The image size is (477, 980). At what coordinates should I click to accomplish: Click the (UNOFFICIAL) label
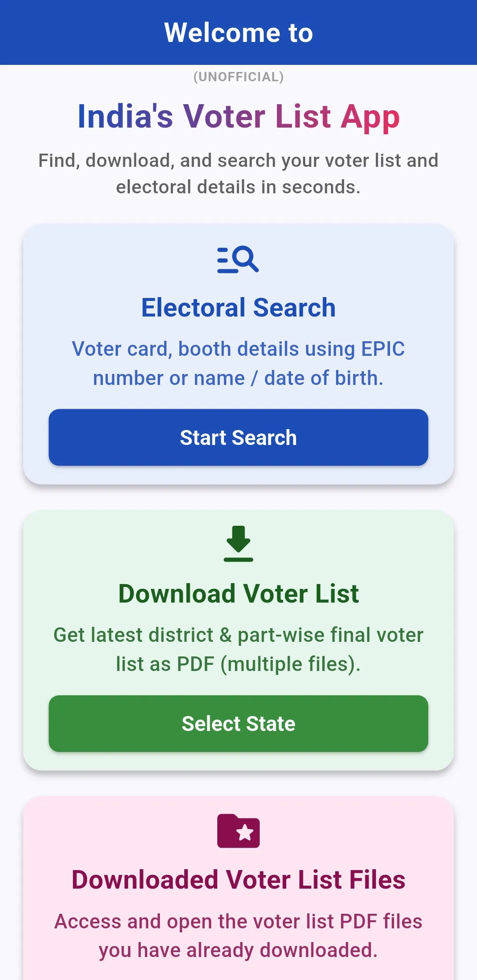(x=238, y=77)
